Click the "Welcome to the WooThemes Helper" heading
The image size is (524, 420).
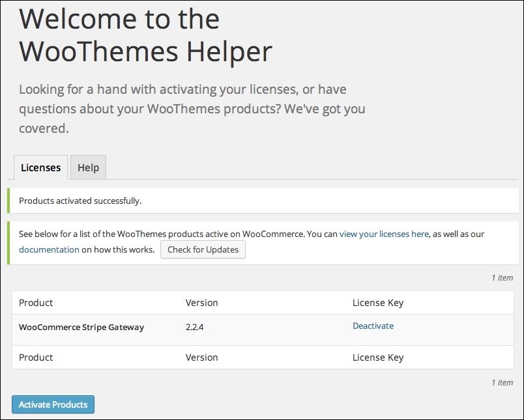146,35
